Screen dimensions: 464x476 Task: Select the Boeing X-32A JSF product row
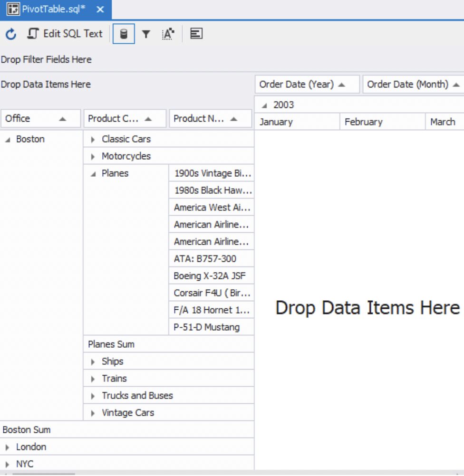(x=210, y=276)
